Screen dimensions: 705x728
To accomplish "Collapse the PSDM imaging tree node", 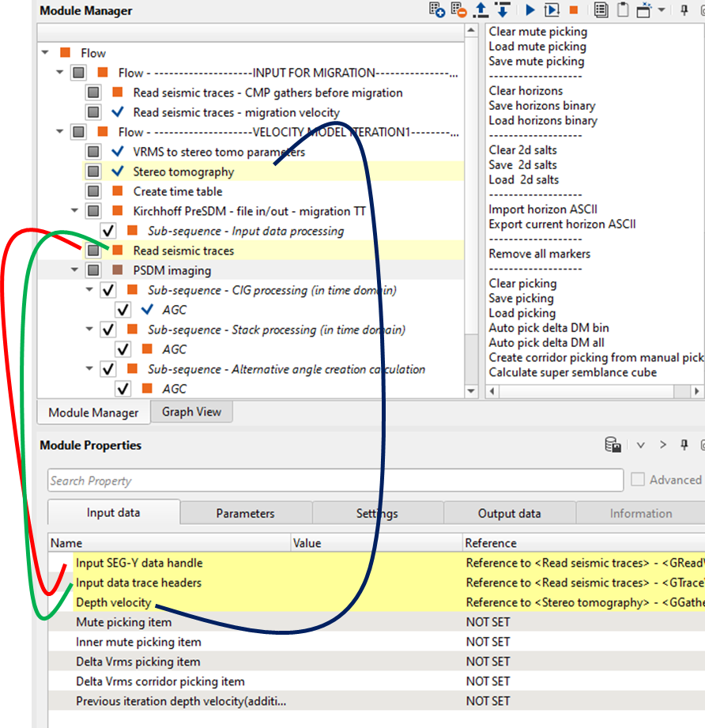I will [76, 270].
